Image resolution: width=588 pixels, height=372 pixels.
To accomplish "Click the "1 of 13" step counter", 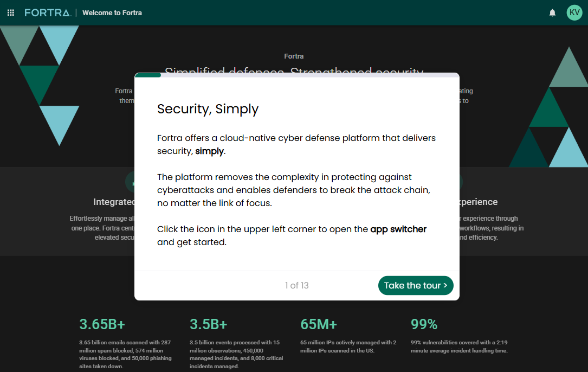I will 296,285.
